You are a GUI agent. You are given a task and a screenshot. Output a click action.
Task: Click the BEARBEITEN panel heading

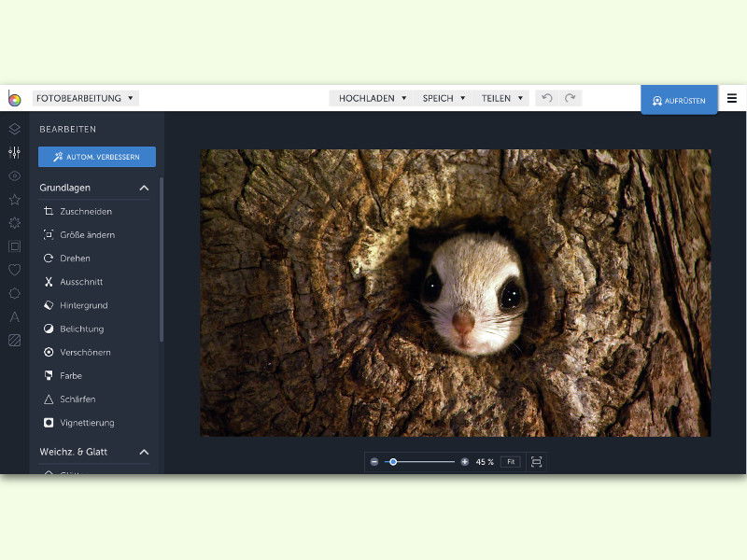[x=67, y=129]
